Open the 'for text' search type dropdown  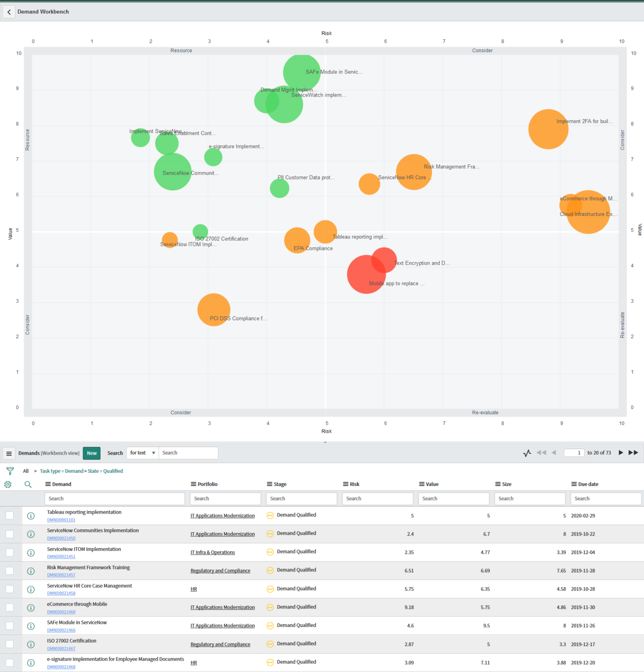click(142, 453)
